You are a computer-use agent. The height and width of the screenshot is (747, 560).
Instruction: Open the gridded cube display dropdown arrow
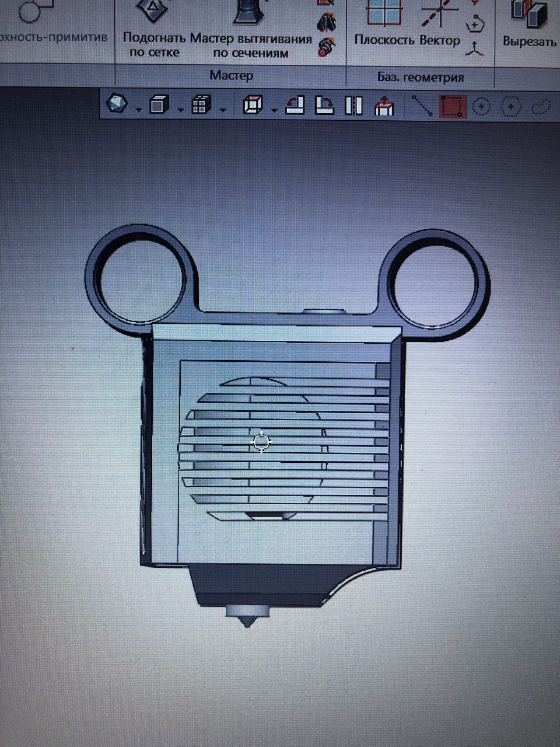223,109
